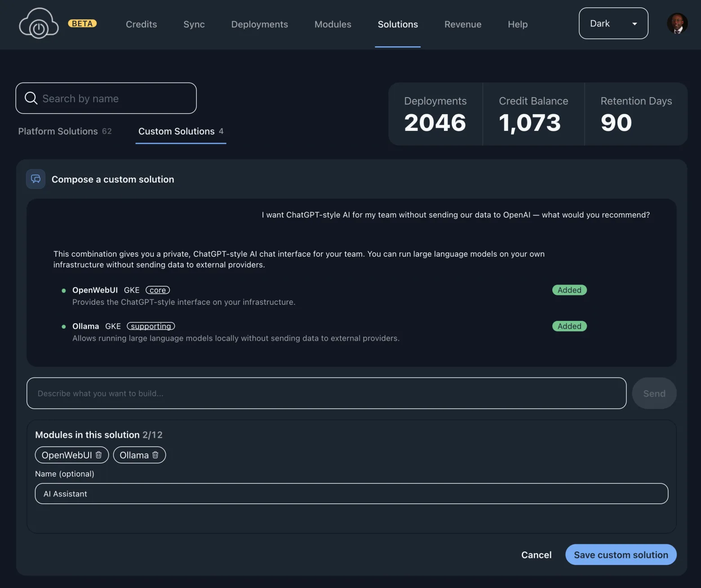The width and height of the screenshot is (701, 588).
Task: Remove Ollama module via trash icon
Action: click(155, 454)
